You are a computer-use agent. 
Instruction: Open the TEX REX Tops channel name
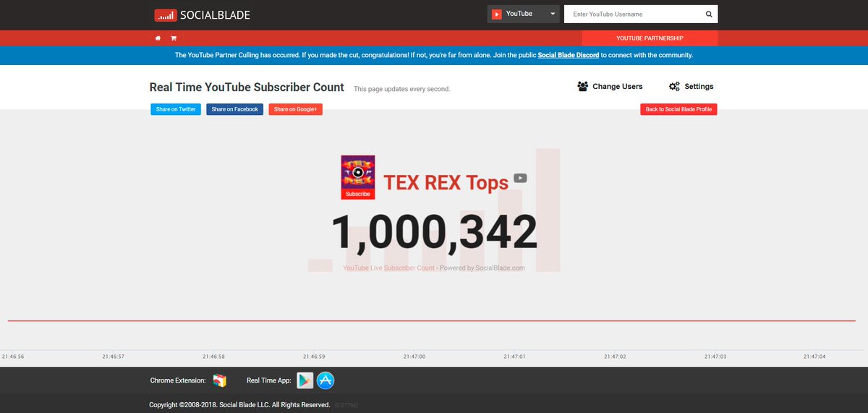click(x=446, y=182)
